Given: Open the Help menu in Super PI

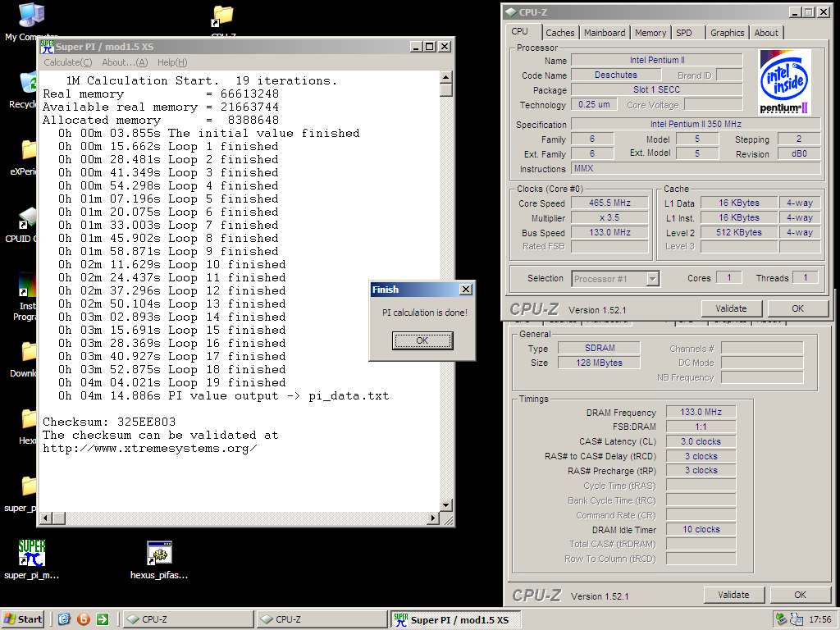Looking at the screenshot, I should click(172, 62).
